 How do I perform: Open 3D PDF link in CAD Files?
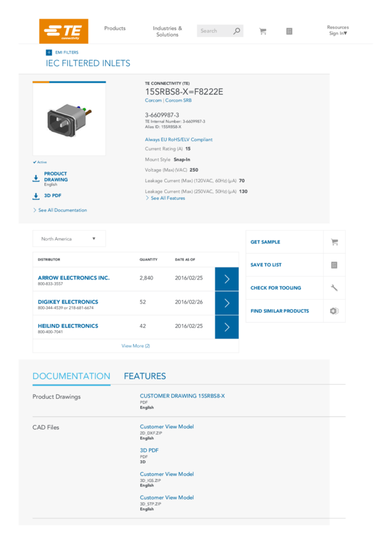149,451
